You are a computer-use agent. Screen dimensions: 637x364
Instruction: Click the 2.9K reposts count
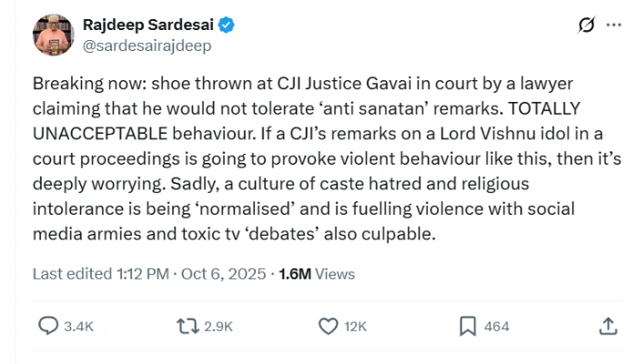coord(218,327)
